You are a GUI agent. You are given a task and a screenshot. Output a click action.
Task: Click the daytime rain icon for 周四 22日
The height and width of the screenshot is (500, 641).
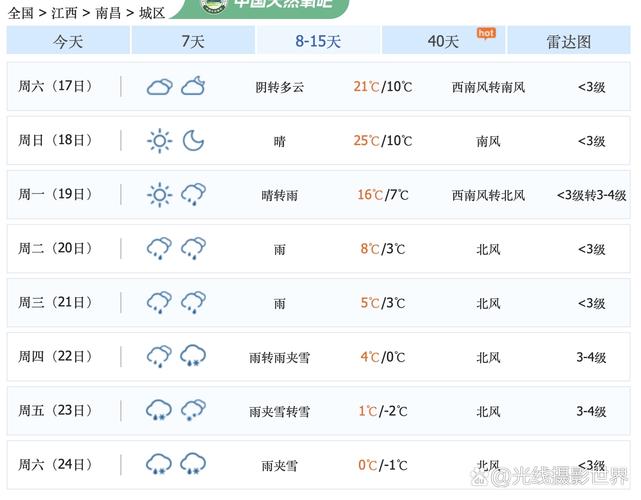tap(159, 357)
